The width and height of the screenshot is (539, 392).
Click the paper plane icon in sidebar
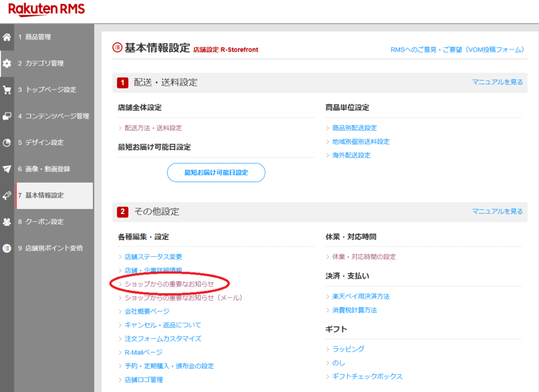7,169
